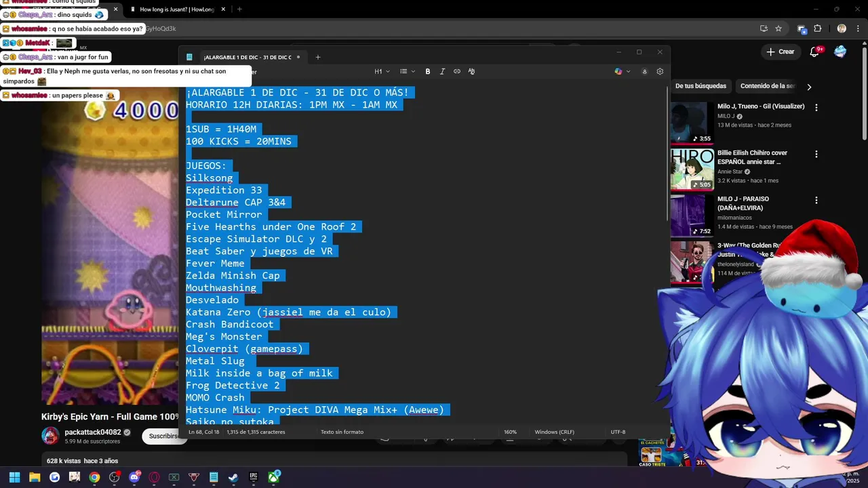Open Chrome three-dot menu

(858, 28)
